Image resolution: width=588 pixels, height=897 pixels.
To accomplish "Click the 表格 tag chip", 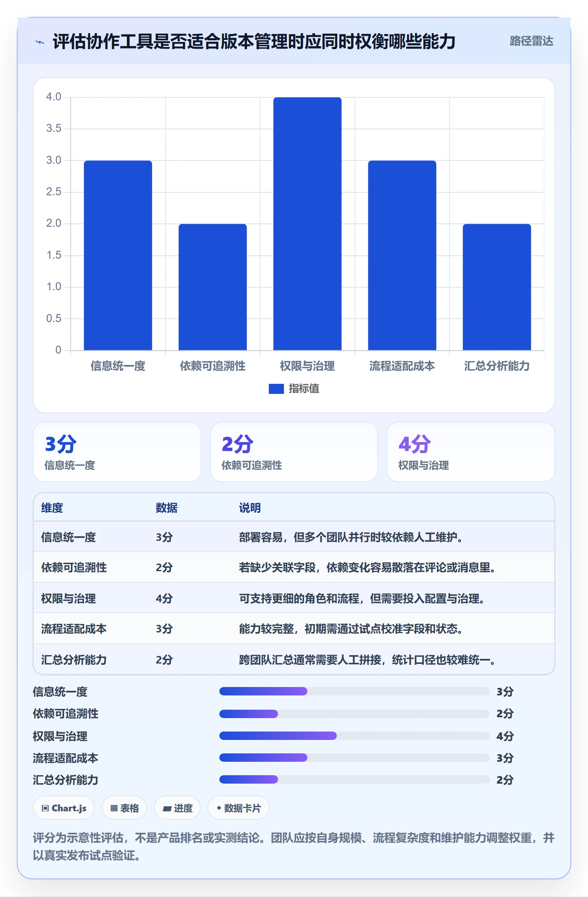I will click(x=124, y=808).
